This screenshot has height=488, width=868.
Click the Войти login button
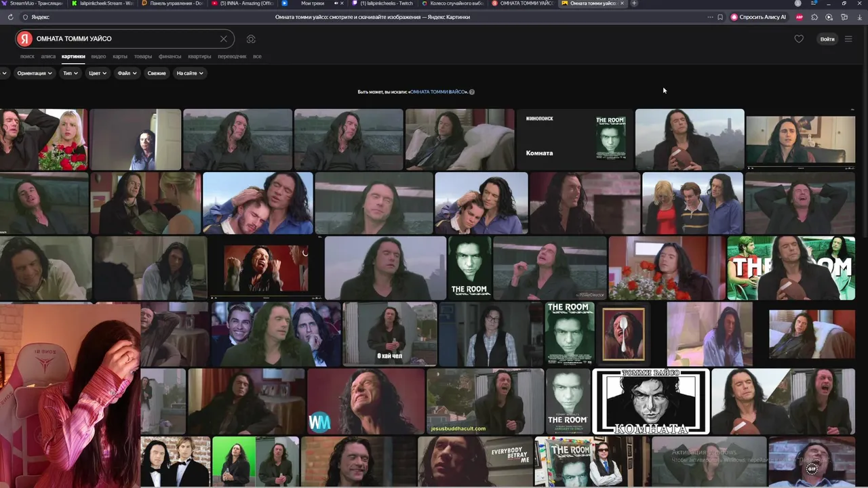pos(827,39)
